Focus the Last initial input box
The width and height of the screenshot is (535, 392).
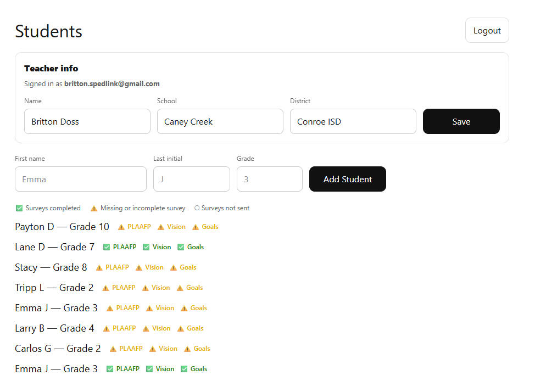(x=191, y=179)
